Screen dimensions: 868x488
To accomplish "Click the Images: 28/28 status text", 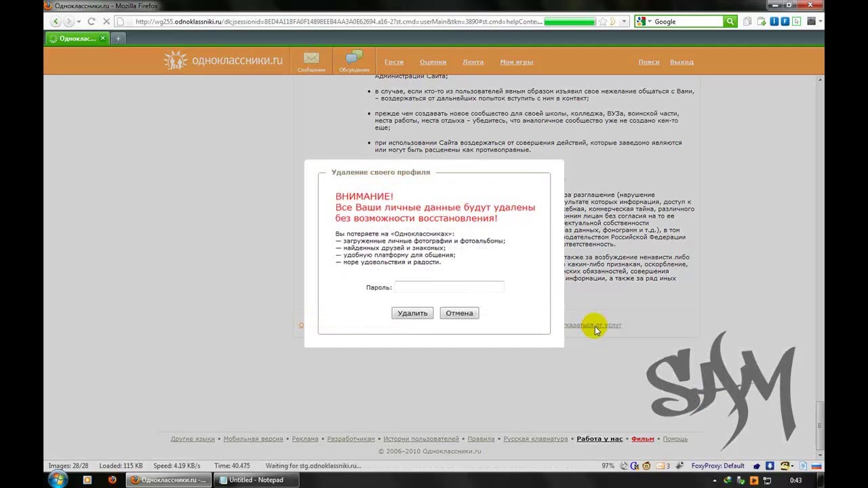I will (x=68, y=466).
